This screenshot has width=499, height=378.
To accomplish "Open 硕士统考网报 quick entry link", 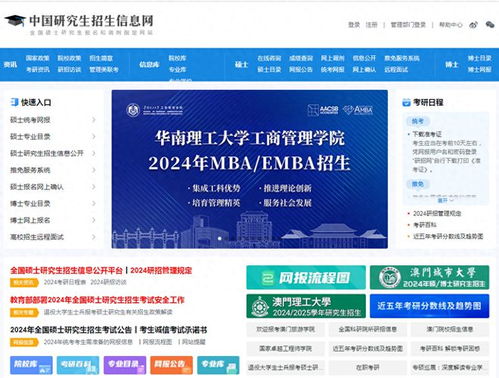I will click(x=30, y=120).
